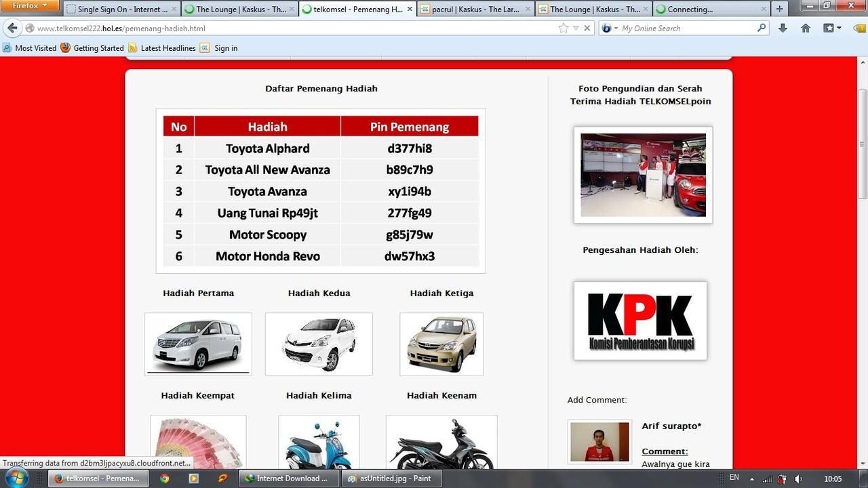Click the underlined 'Comment:' text
Screen dimensions: 868x488
(665, 451)
